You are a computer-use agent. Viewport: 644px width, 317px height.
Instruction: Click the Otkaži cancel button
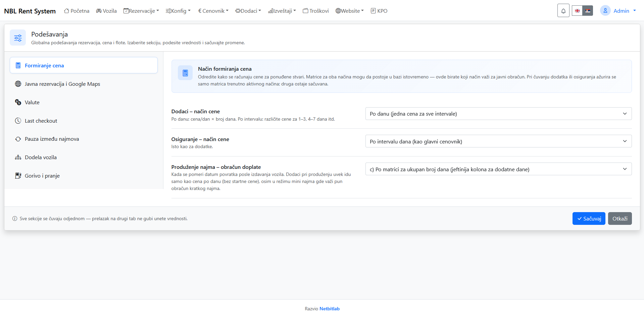tap(620, 218)
